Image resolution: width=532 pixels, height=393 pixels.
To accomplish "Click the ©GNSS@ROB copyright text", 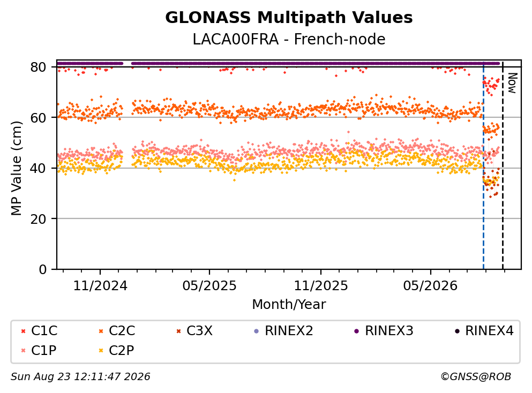I will tap(476, 376).
